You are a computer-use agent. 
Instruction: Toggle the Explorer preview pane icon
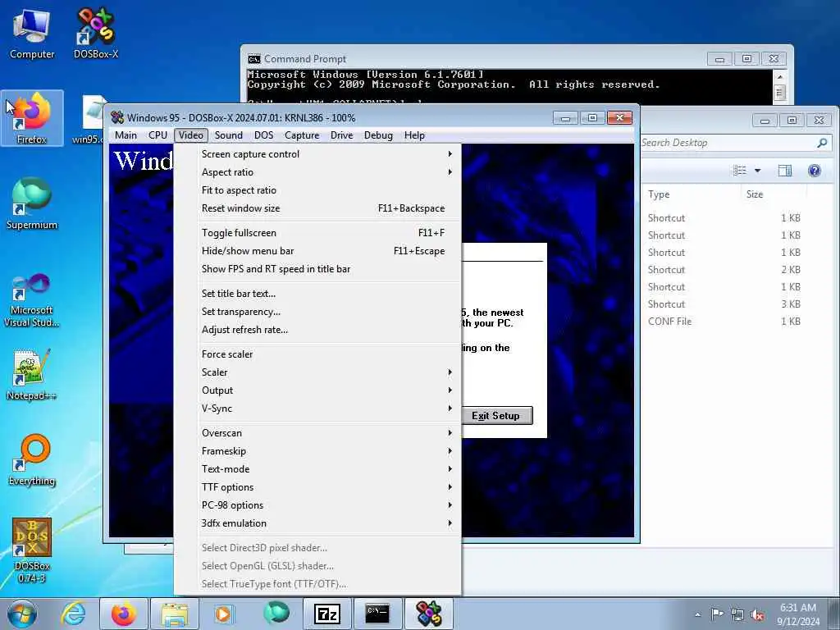coord(785,171)
